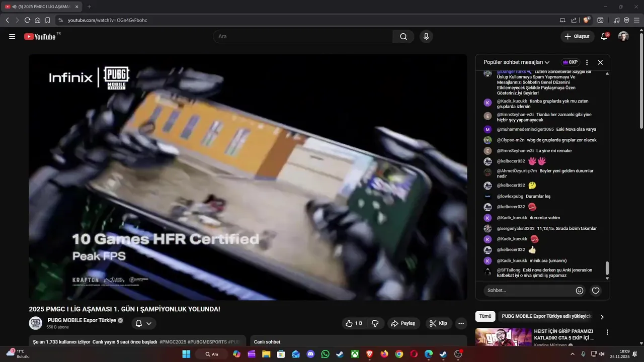The height and width of the screenshot is (362, 644).
Task: Click the Paylaş share button
Action: [x=403, y=323]
